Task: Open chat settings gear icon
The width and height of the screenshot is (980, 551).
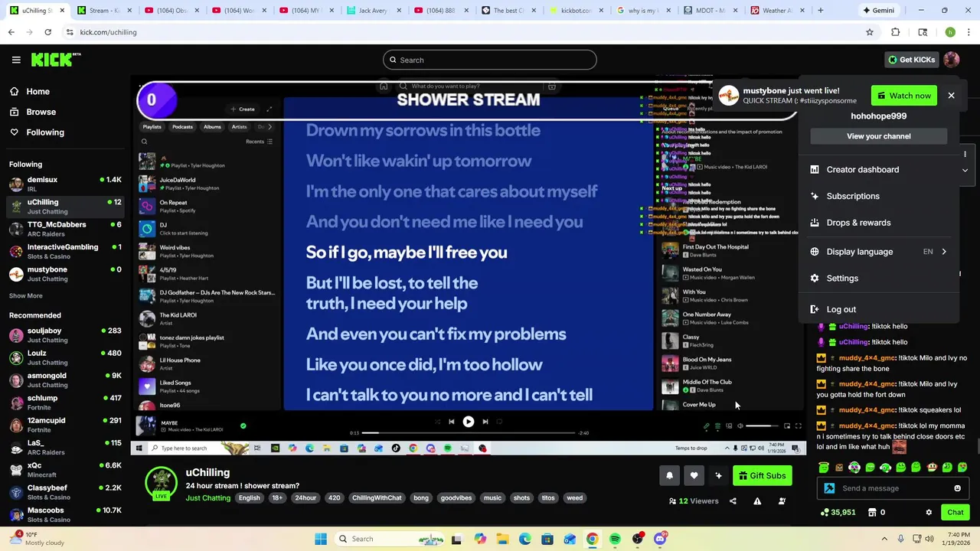Action: [929, 513]
